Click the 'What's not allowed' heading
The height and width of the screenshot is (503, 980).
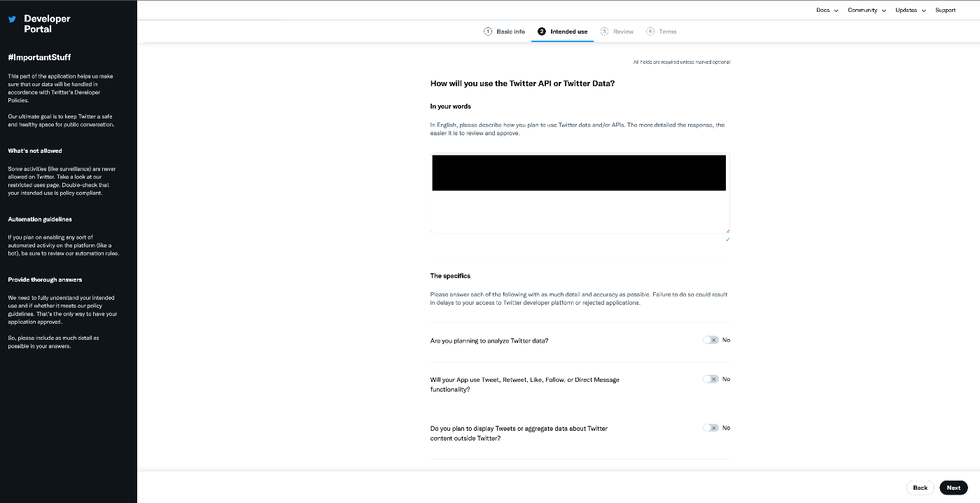coord(35,151)
